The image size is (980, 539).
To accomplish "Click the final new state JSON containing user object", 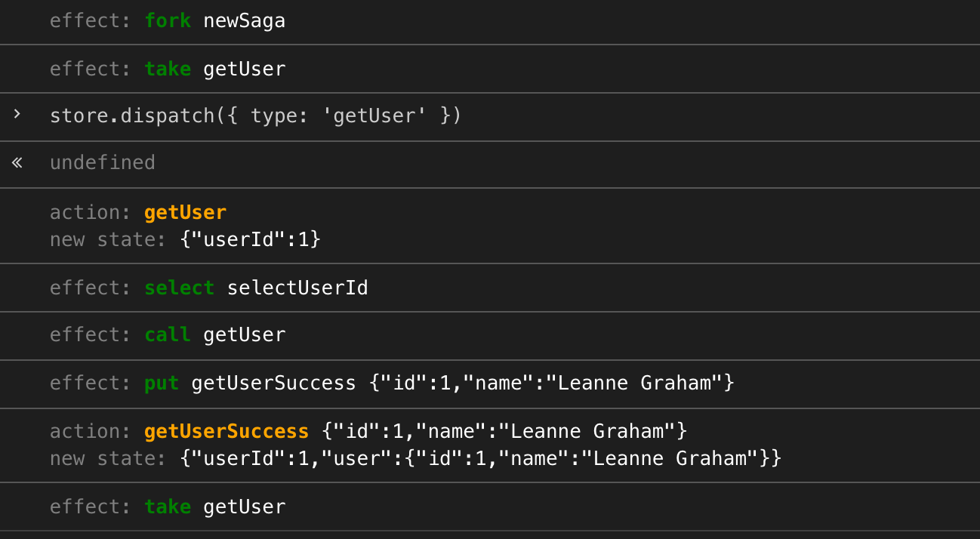I will pos(481,458).
